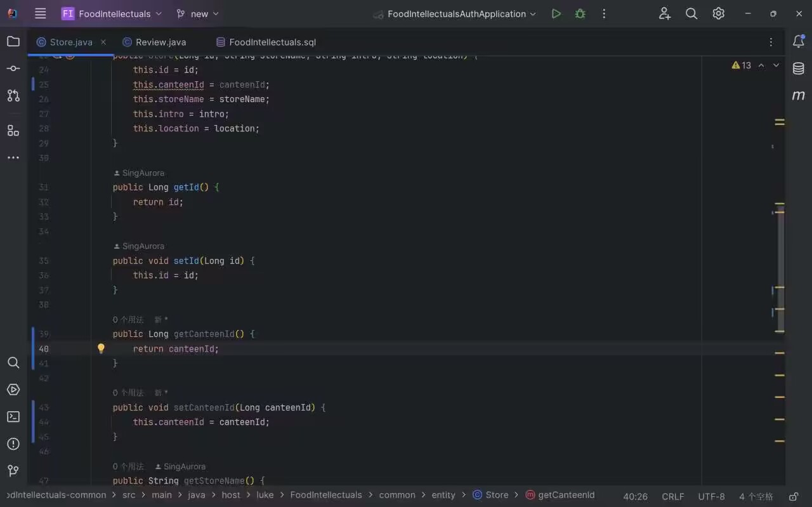Open editor tabs options menu

(x=771, y=42)
